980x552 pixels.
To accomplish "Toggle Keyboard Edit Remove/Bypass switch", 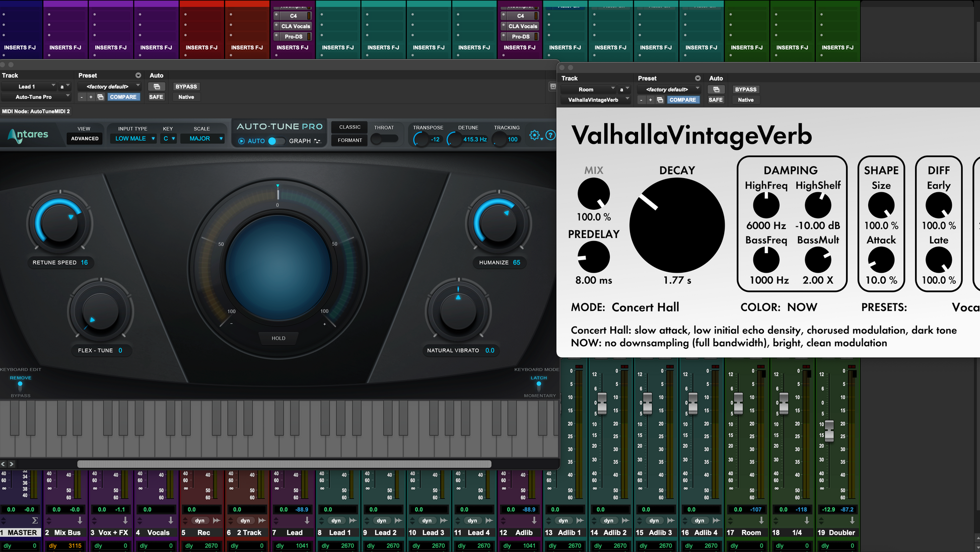I will [x=20, y=386].
